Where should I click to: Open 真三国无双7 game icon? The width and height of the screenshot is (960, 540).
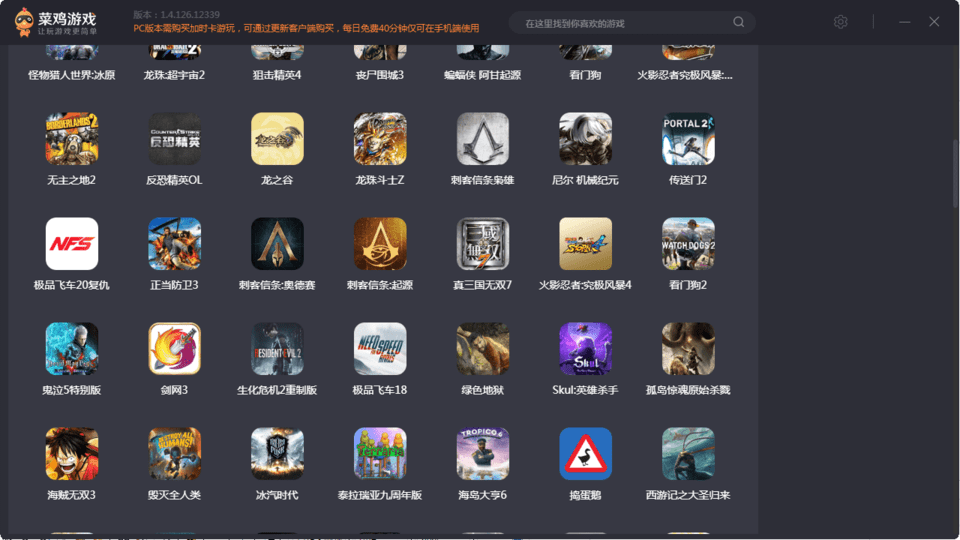(482, 244)
